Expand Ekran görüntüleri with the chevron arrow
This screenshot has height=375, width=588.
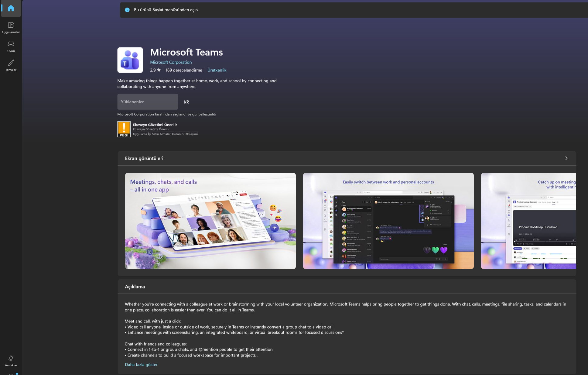[x=566, y=158]
